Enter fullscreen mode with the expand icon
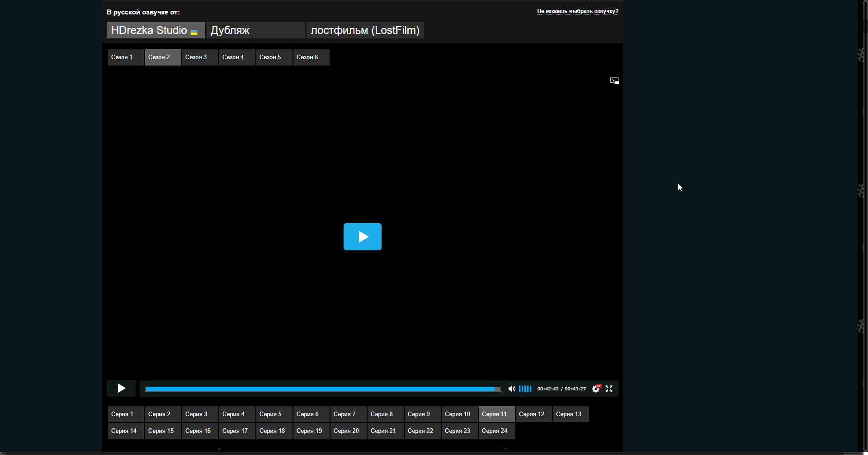The image size is (868, 455). click(609, 389)
